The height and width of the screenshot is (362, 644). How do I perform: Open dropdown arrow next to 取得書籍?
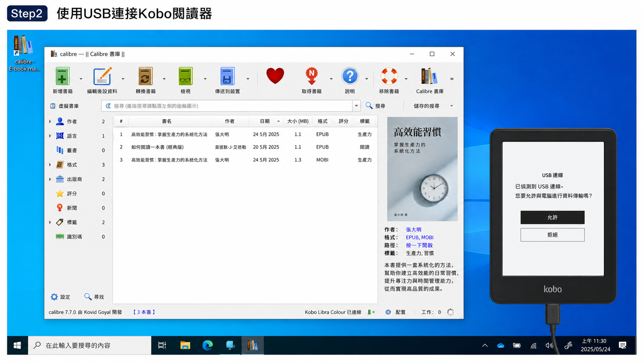(x=331, y=79)
